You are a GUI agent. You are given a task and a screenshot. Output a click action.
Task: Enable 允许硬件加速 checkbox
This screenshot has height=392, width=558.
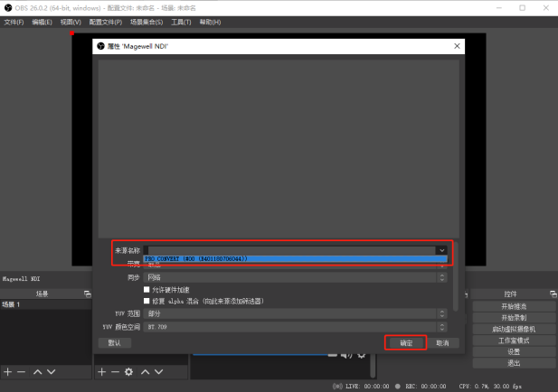click(x=147, y=290)
